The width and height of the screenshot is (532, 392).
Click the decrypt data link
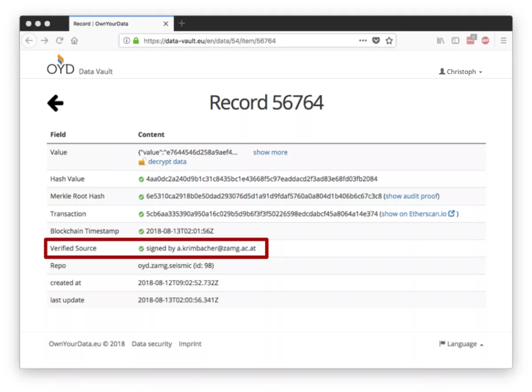click(167, 162)
